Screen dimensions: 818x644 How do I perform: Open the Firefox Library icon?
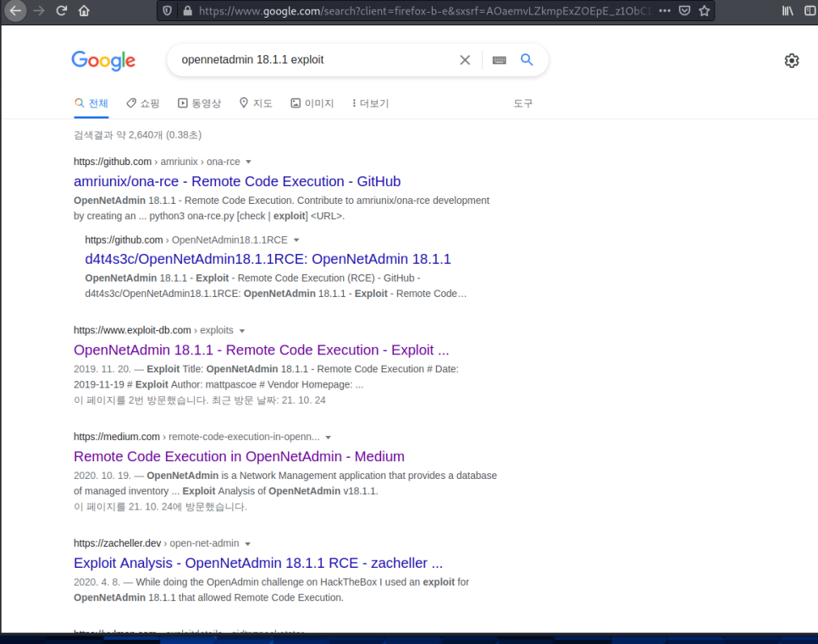[788, 10]
